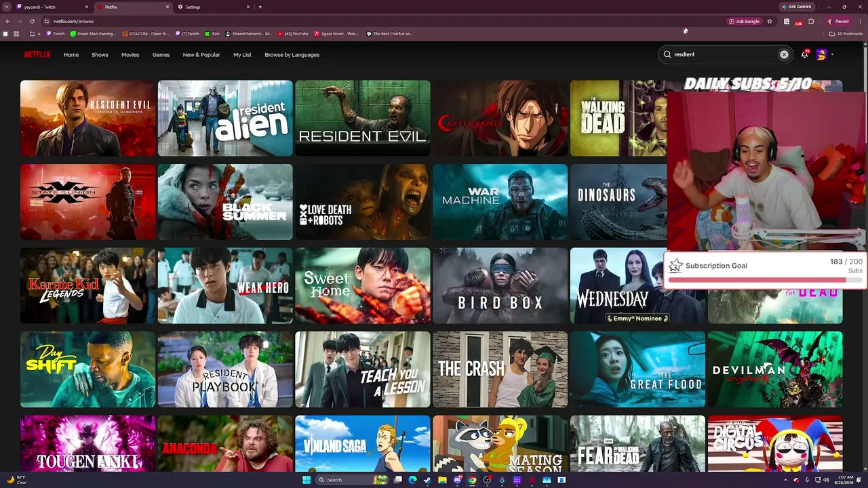Open Steam from the taskbar
Image resolution: width=868 pixels, height=488 pixels.
427,480
